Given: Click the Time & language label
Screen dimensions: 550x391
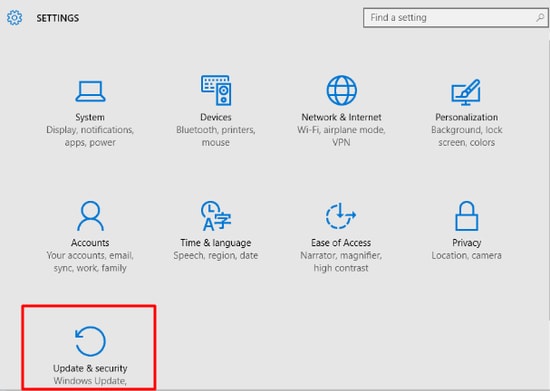Looking at the screenshot, I should coord(216,243).
